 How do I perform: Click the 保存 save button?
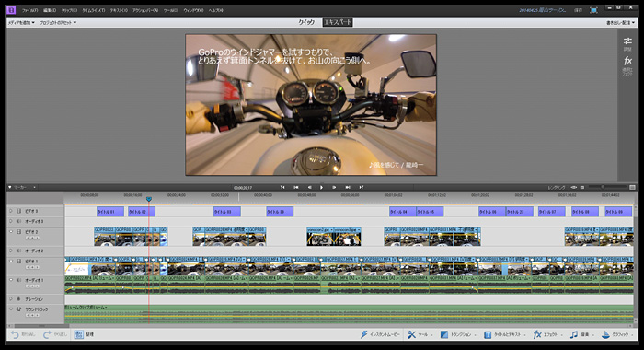point(578,10)
